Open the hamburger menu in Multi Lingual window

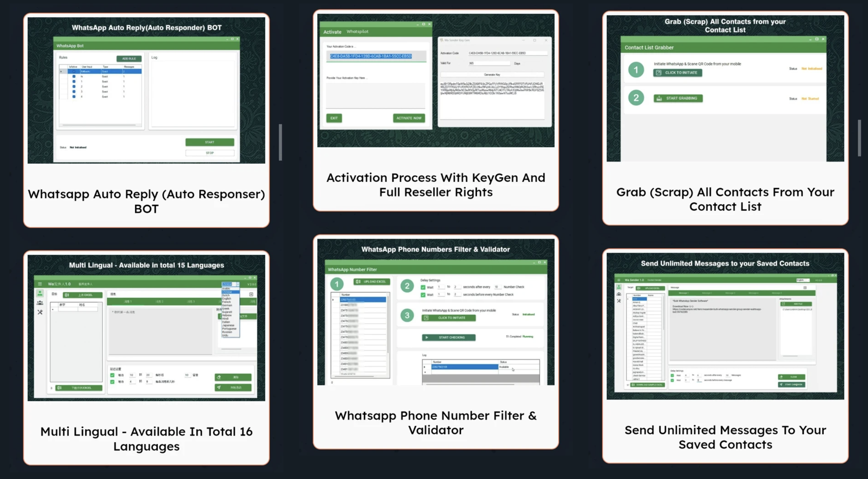pos(39,284)
